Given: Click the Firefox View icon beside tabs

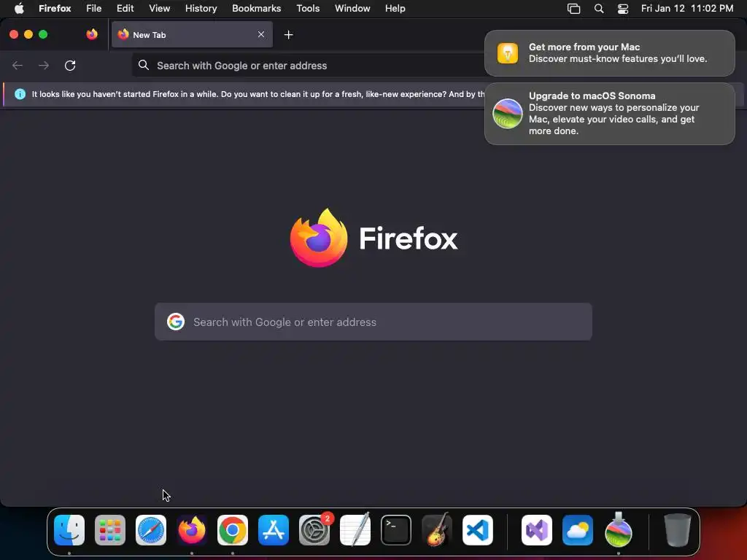Looking at the screenshot, I should tap(92, 34).
